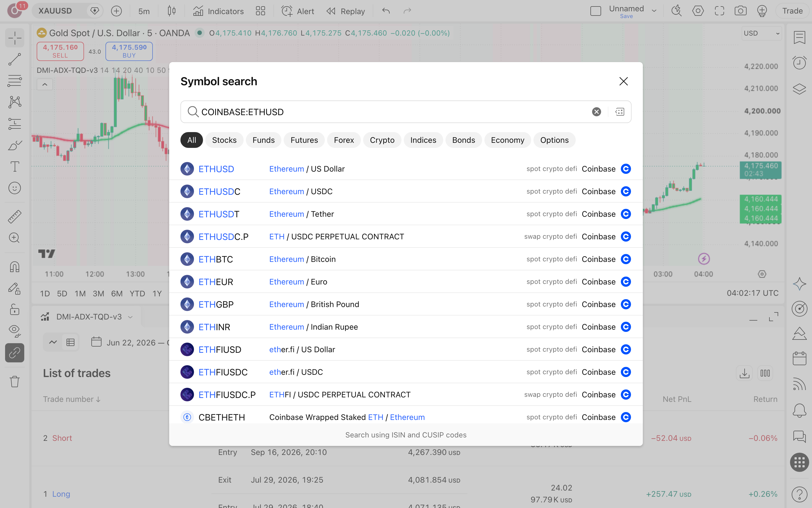The width and height of the screenshot is (812, 508).
Task: Close the Symbol search dialog
Action: [x=623, y=81]
